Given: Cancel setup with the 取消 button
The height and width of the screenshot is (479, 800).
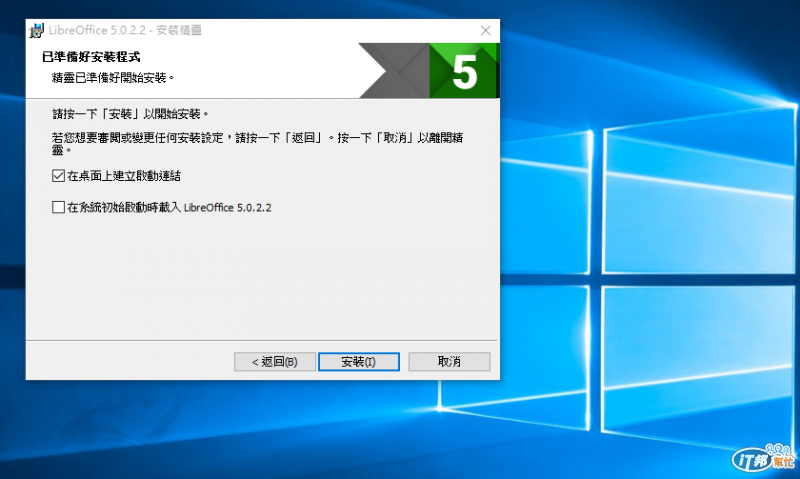Looking at the screenshot, I should tap(449, 362).
